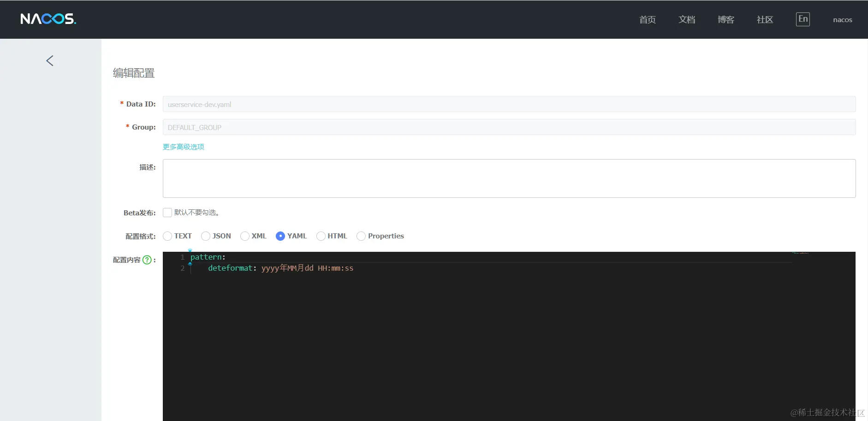Select the HTML format radio button
Image resolution: width=868 pixels, height=421 pixels.
click(321, 236)
